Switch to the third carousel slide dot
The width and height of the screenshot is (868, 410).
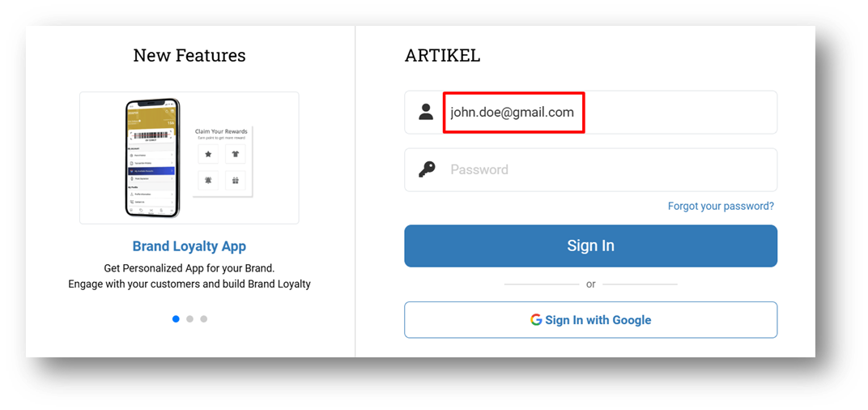pos(204,318)
